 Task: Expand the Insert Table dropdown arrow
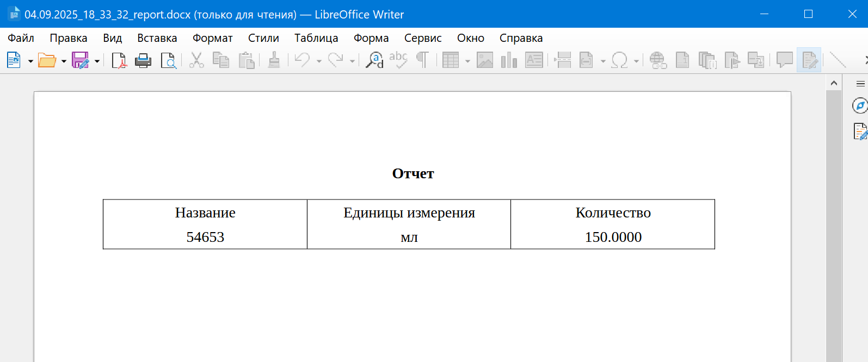pyautogui.click(x=467, y=61)
